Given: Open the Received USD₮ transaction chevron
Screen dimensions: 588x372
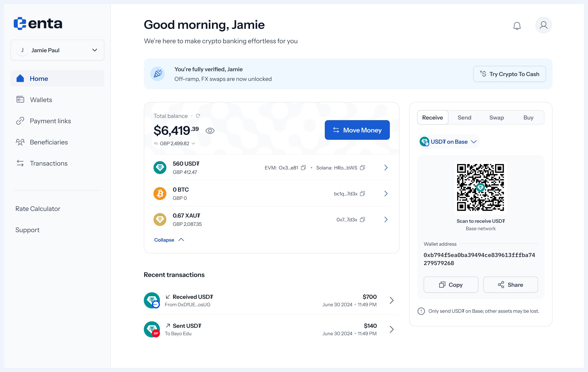Looking at the screenshot, I should (x=392, y=300).
